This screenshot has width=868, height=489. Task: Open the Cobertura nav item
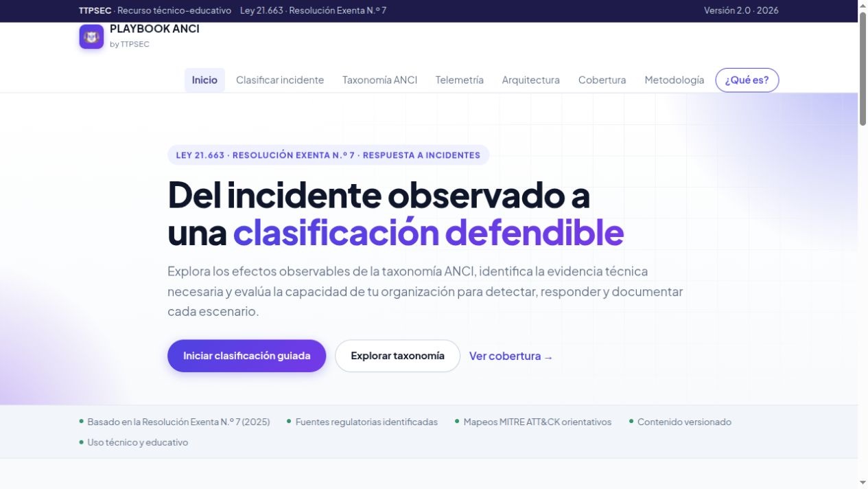click(x=602, y=80)
